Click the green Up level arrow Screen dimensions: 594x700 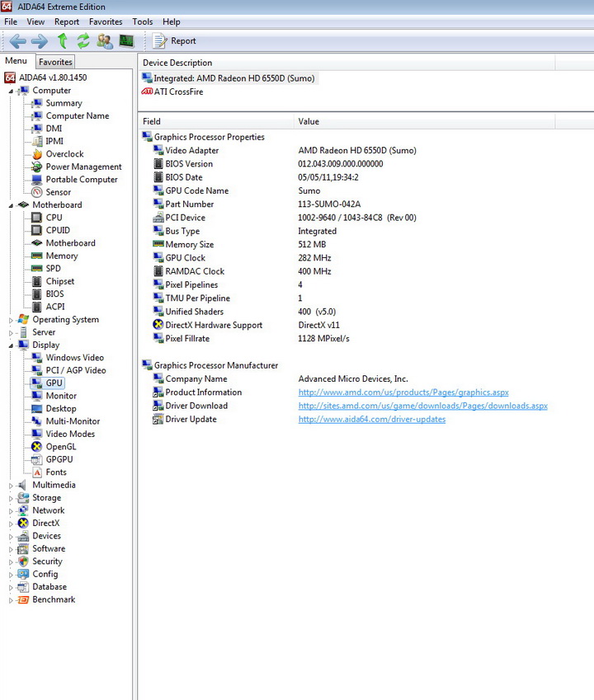point(63,40)
